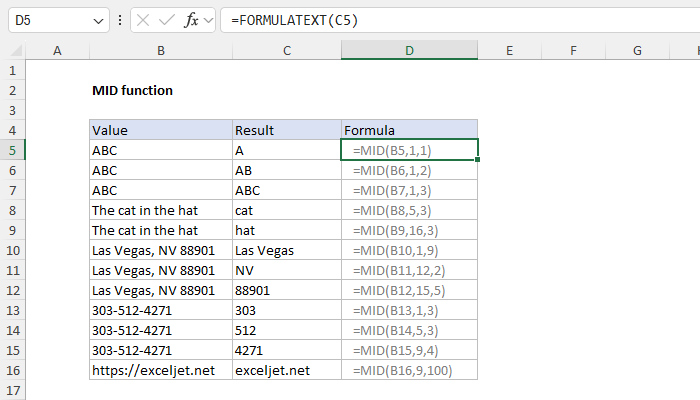This screenshot has width=700, height=400.
Task: Click the three-dot Name Box resize handle
Action: click(120, 20)
